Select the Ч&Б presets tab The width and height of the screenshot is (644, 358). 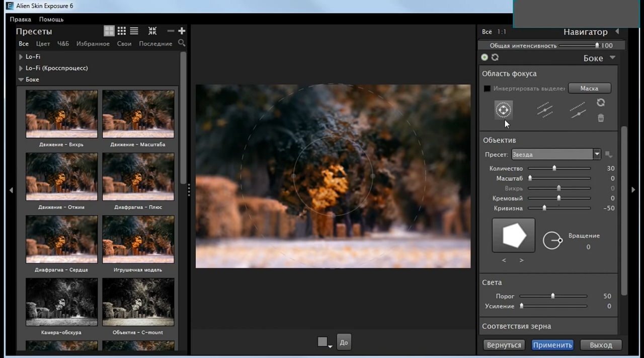tap(63, 44)
